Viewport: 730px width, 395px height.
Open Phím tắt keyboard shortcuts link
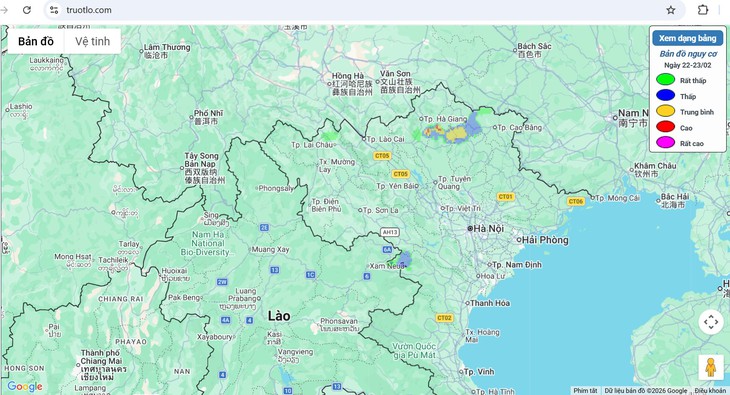pos(585,391)
